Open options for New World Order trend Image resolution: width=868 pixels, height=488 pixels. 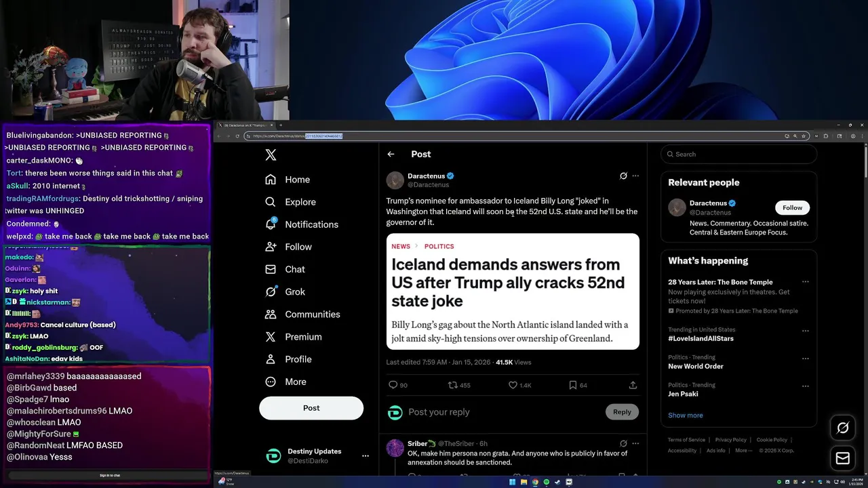click(x=805, y=358)
